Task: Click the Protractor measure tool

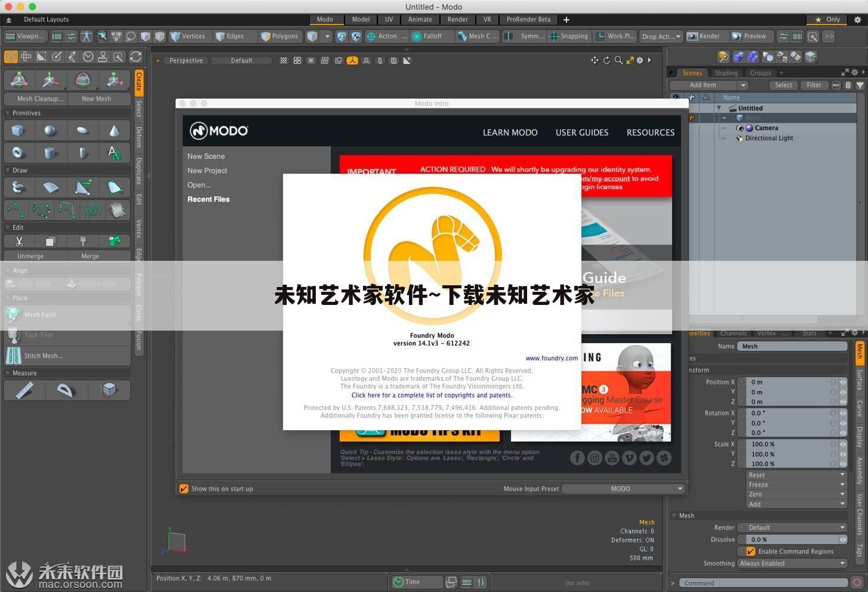Action: pos(66,390)
